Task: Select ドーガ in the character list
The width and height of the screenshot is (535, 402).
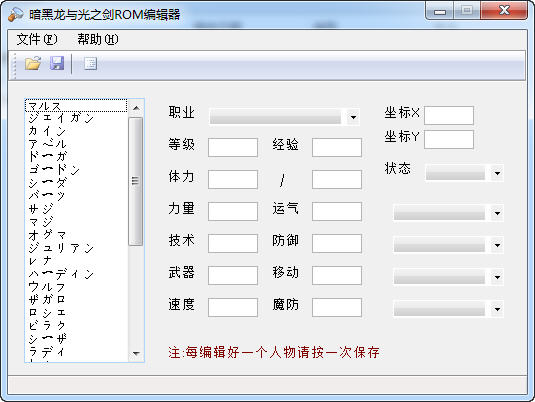Action: 76,157
